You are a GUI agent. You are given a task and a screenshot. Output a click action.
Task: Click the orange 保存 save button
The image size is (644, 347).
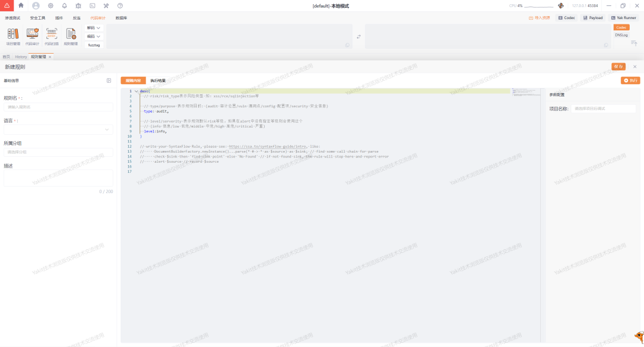pyautogui.click(x=618, y=67)
